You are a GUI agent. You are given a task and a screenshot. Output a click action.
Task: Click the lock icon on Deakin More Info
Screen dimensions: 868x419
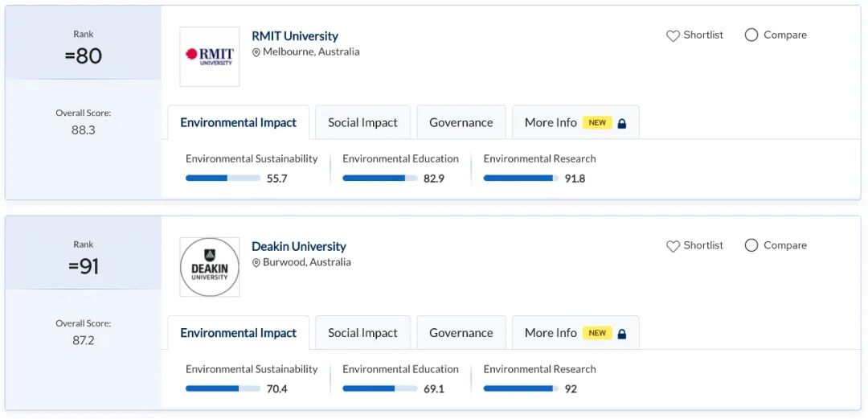click(x=622, y=333)
